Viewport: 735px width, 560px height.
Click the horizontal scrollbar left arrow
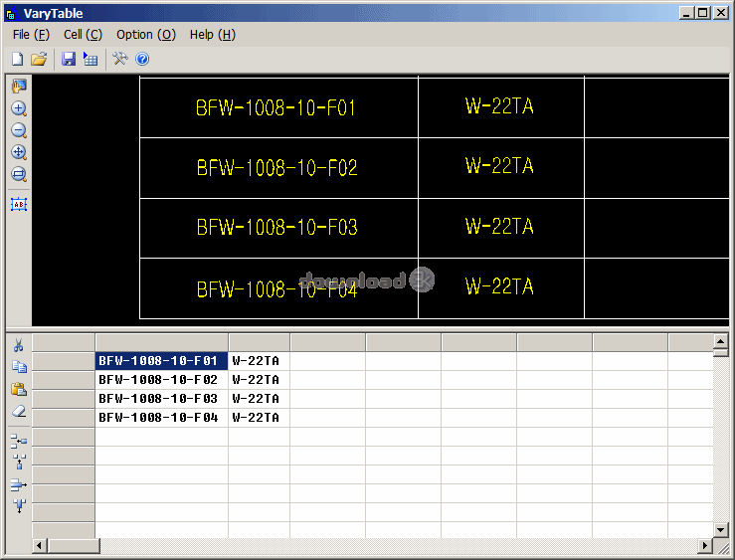[40, 546]
